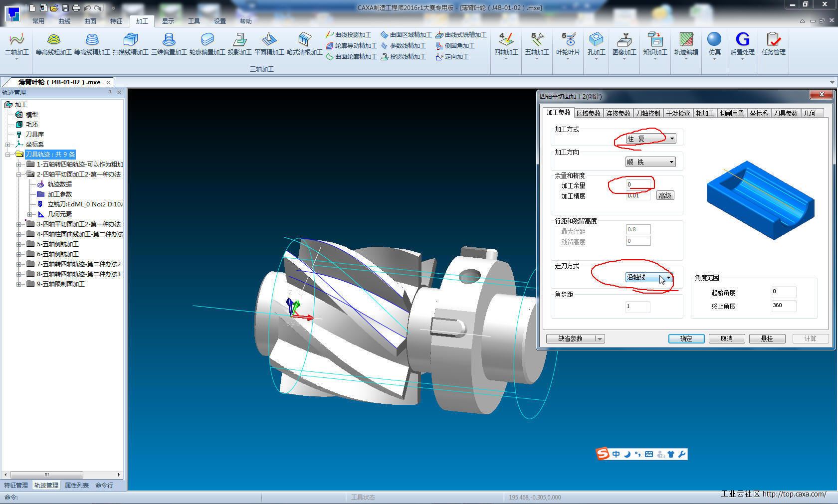
Task: Click the 起始角度 input field
Action: (783, 292)
